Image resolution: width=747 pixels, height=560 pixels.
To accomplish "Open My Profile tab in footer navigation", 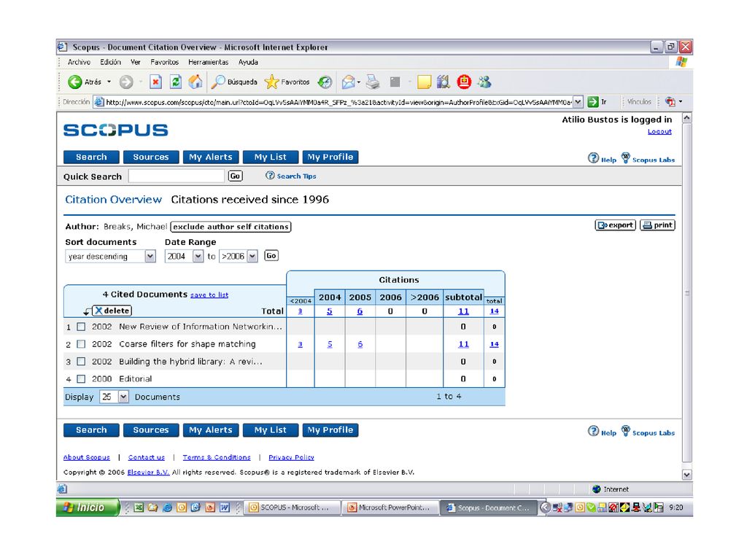I will click(x=330, y=430).
